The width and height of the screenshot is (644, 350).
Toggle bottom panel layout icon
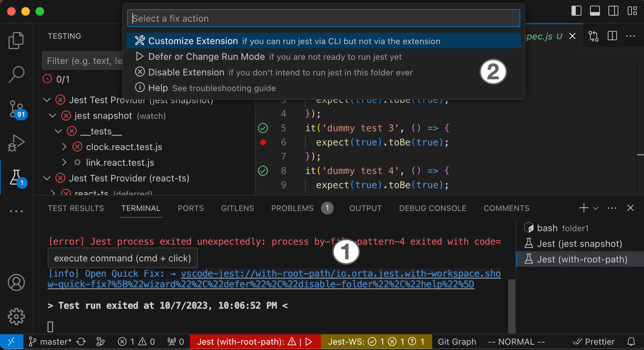pyautogui.click(x=595, y=11)
